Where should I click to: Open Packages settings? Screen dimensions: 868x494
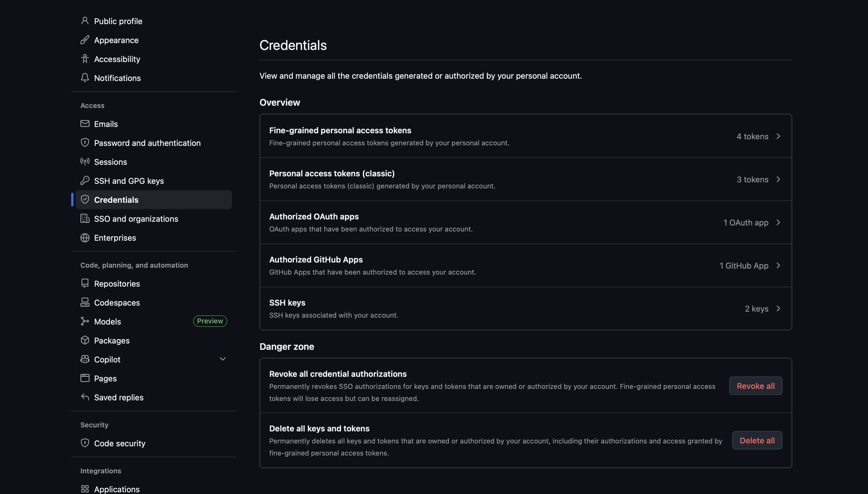click(x=154, y=341)
